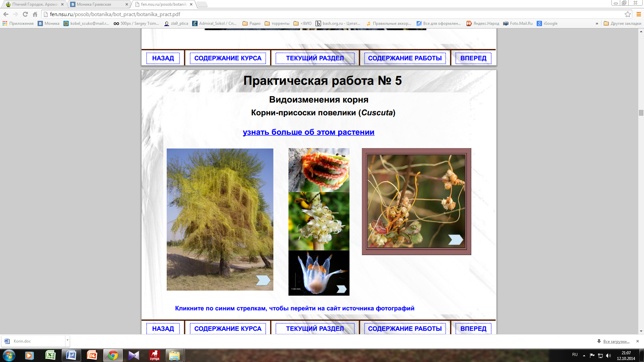Click the vertical scrollbar thumb
Screen dimensions: 644x362
641,113
